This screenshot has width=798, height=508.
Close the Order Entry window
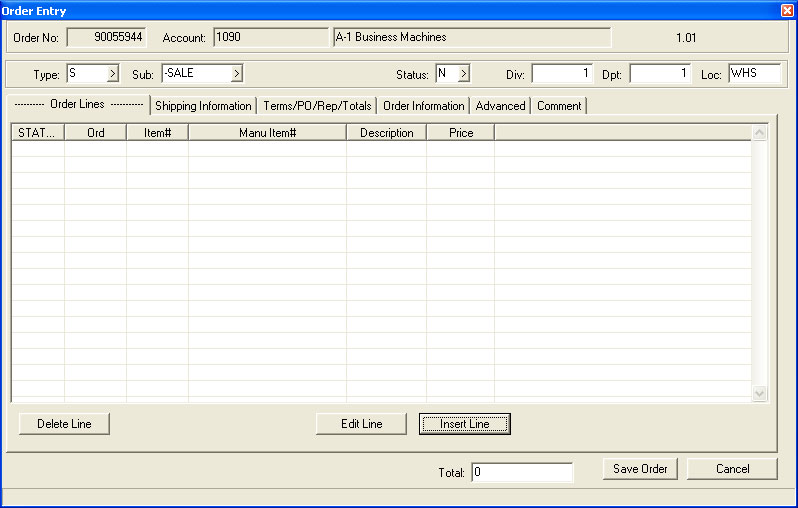point(787,10)
